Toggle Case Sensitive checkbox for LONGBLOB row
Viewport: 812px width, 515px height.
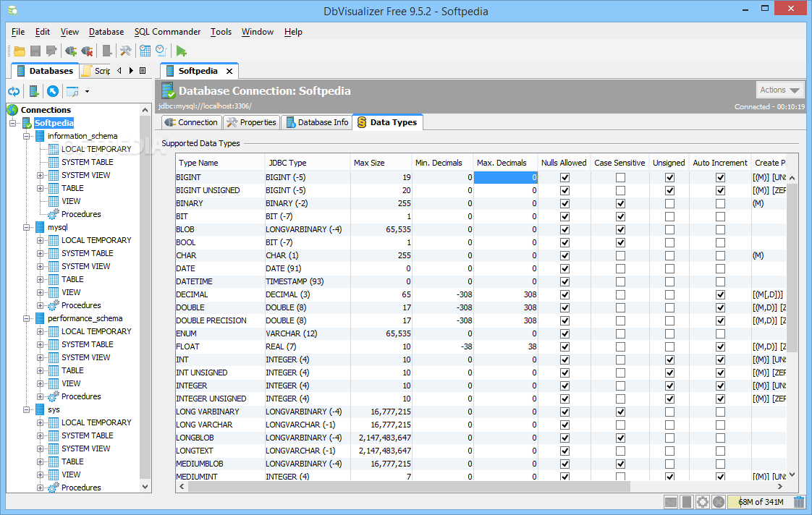pos(620,438)
